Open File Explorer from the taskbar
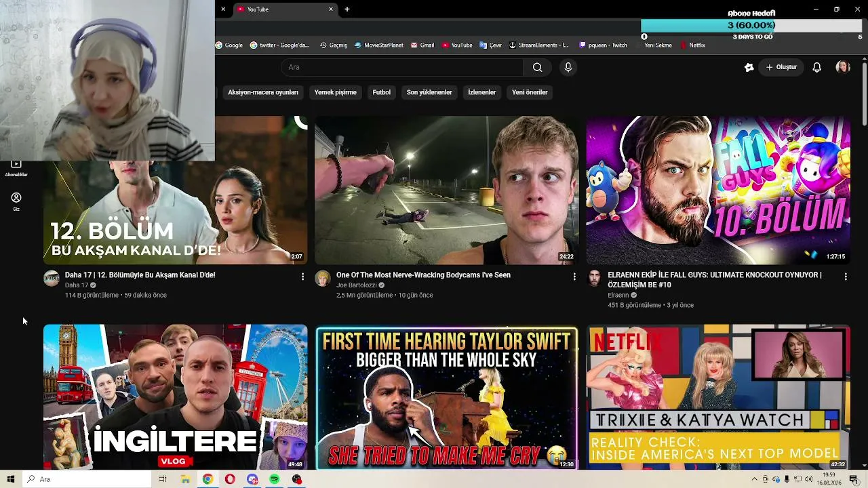 click(x=185, y=479)
